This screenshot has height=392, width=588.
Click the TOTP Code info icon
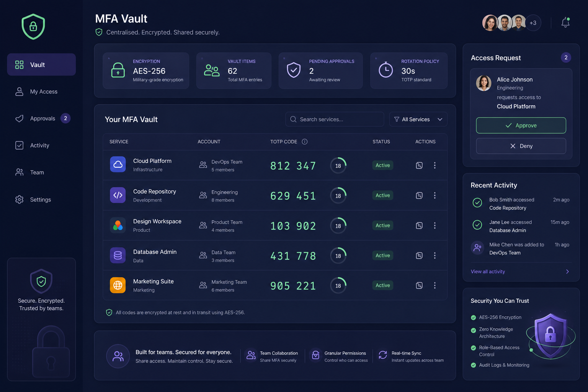(x=305, y=142)
